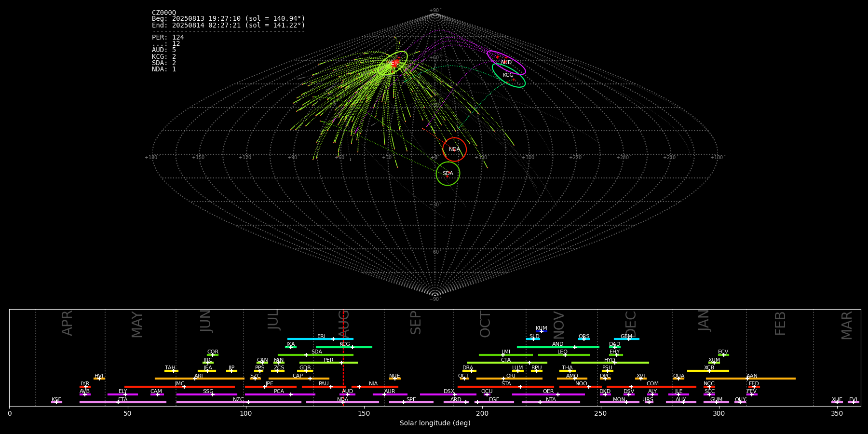Click the KUM shower bar in the timeline
Screen dimensions: 868x434
[542, 331]
